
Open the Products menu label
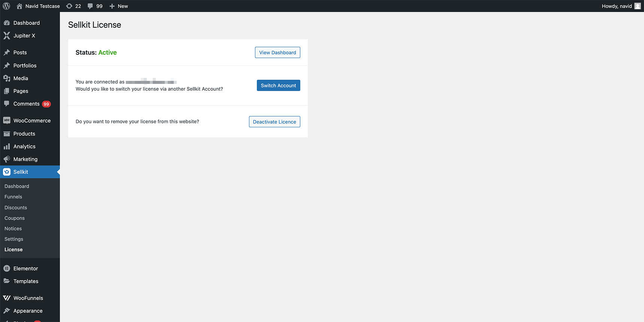click(x=24, y=134)
